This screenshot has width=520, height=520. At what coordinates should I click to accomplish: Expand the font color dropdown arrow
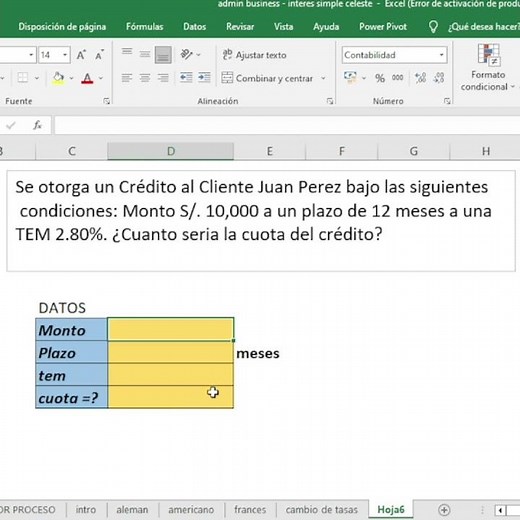coord(101,78)
